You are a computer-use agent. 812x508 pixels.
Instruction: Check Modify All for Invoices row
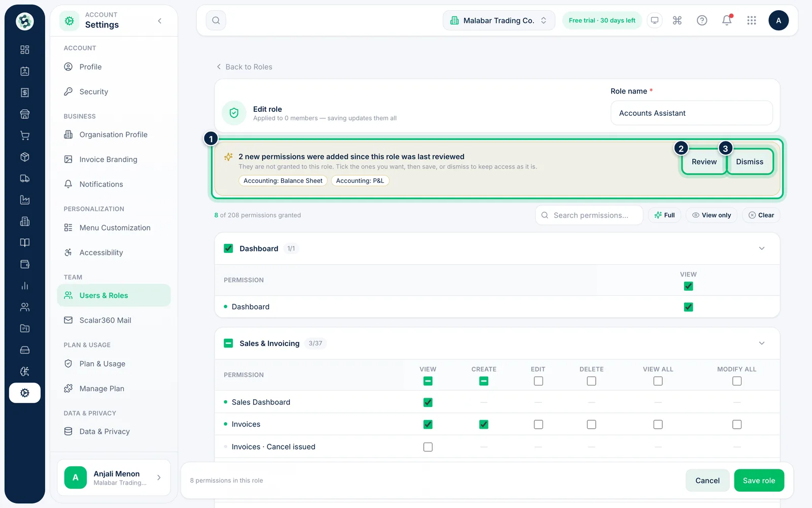[737, 424]
